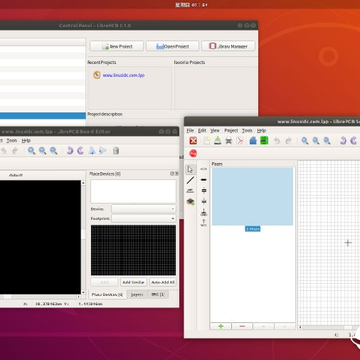This screenshot has height=360, width=360.
Task: Click the redo arrow in Board Editor toolbar
Action: click(15, 151)
